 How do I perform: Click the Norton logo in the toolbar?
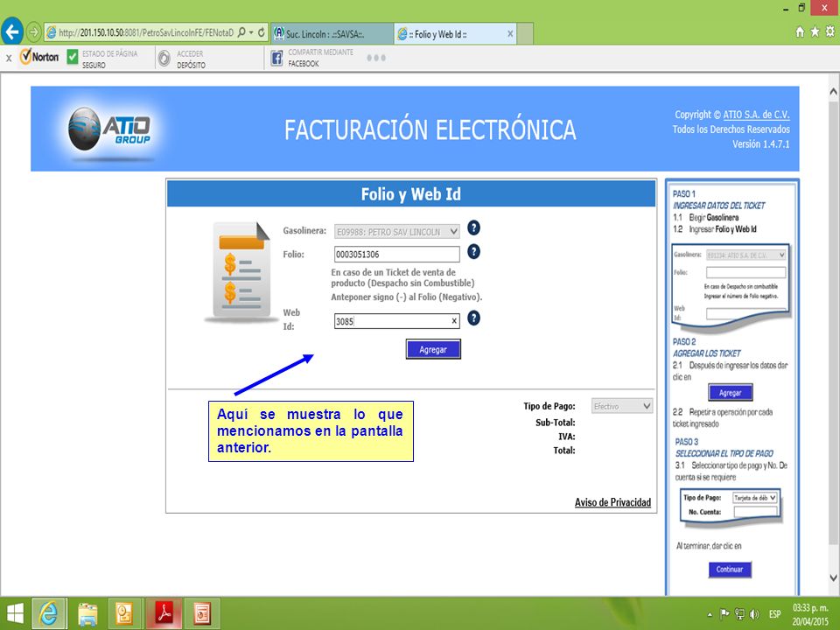pos(39,56)
